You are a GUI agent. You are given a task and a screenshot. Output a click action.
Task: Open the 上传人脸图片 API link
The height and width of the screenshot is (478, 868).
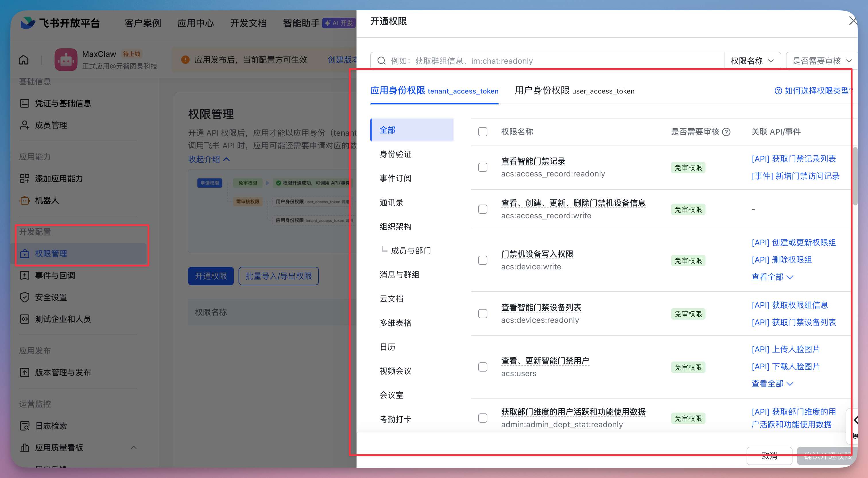point(786,349)
